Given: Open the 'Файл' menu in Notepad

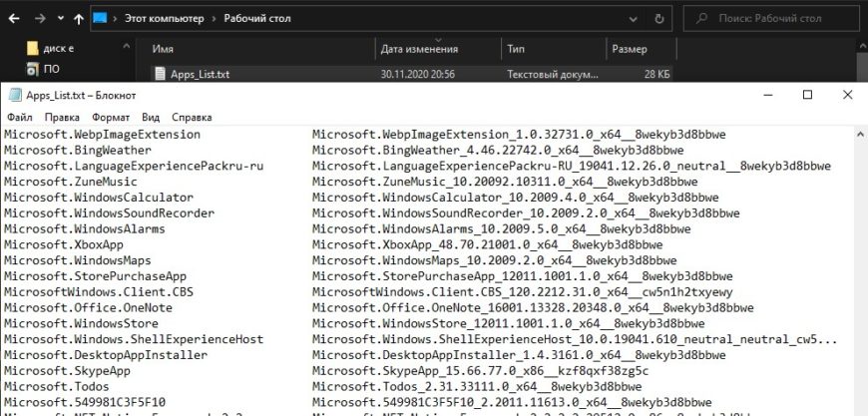Looking at the screenshot, I should coord(20,118).
